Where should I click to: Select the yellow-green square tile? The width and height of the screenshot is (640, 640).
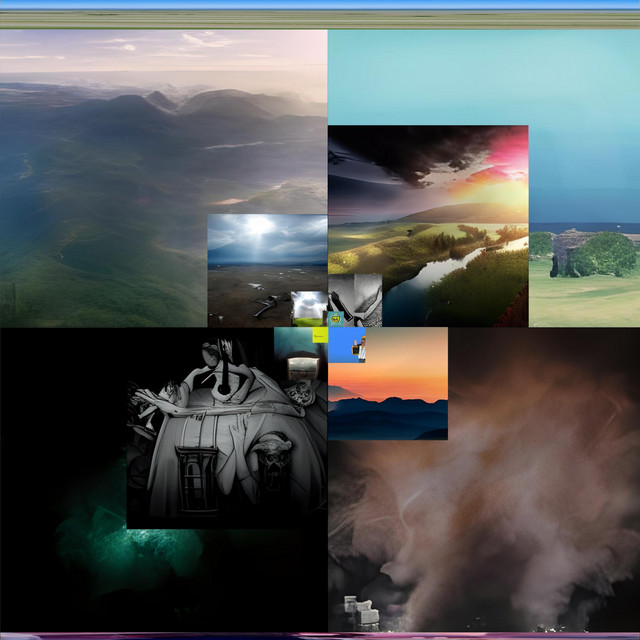(x=320, y=335)
